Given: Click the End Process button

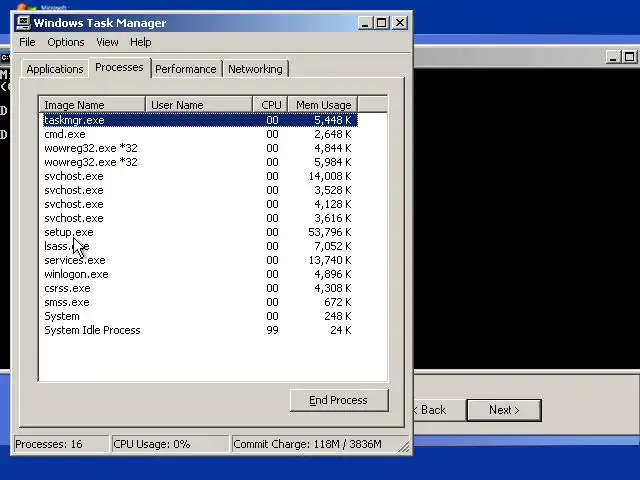Looking at the screenshot, I should point(339,400).
